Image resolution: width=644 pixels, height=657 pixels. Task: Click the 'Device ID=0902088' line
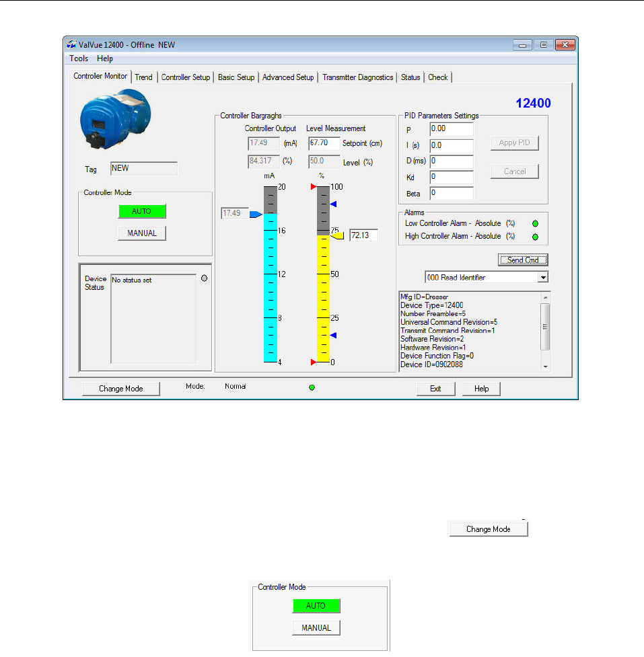point(431,364)
